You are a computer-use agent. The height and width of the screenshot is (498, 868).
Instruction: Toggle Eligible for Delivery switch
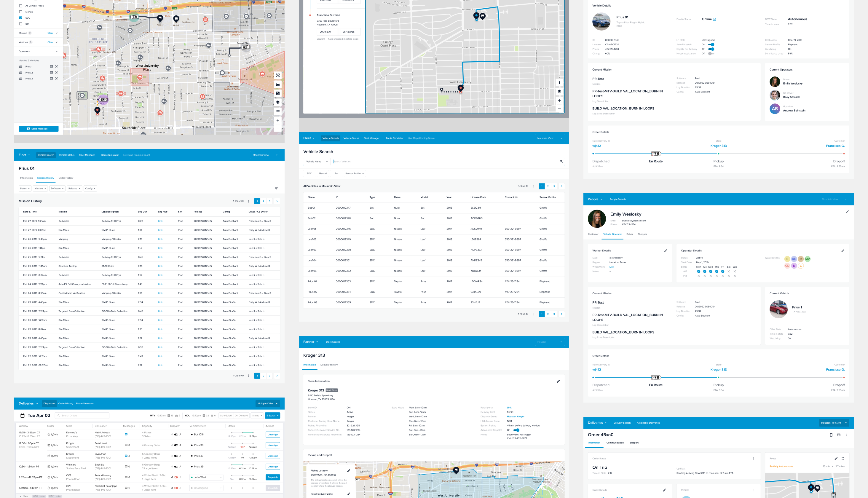coord(711,49)
